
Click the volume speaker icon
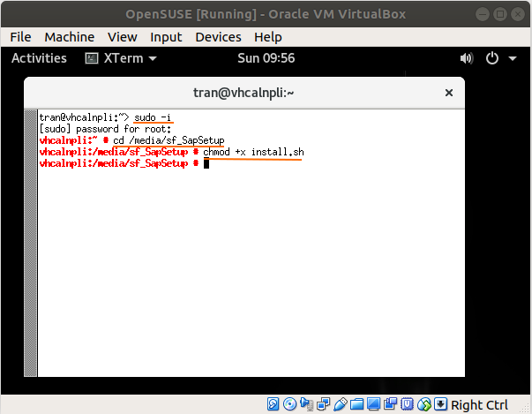[467, 58]
